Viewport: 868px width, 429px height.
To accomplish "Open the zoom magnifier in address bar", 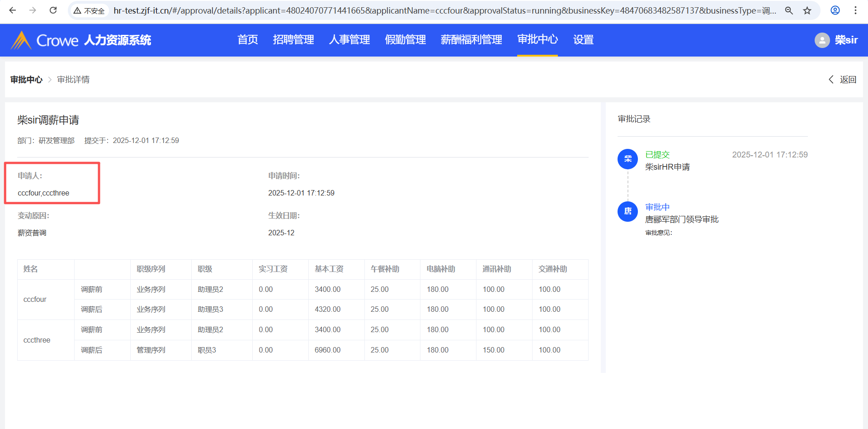I will point(789,10).
